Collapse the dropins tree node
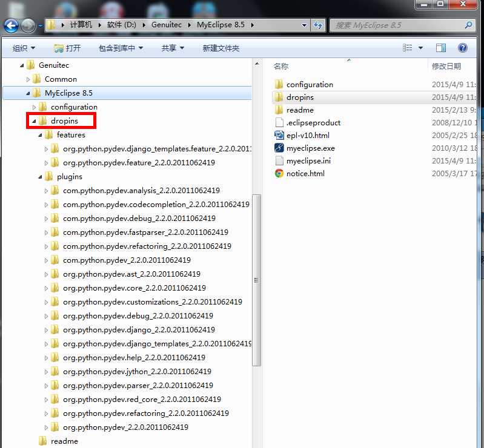484x448 pixels. (x=34, y=121)
